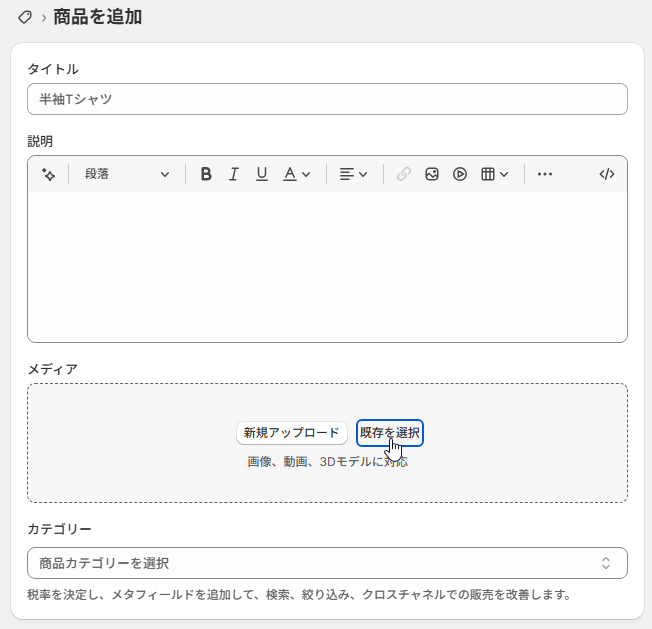Click the insert image icon
The width and height of the screenshot is (652, 629).
[432, 174]
